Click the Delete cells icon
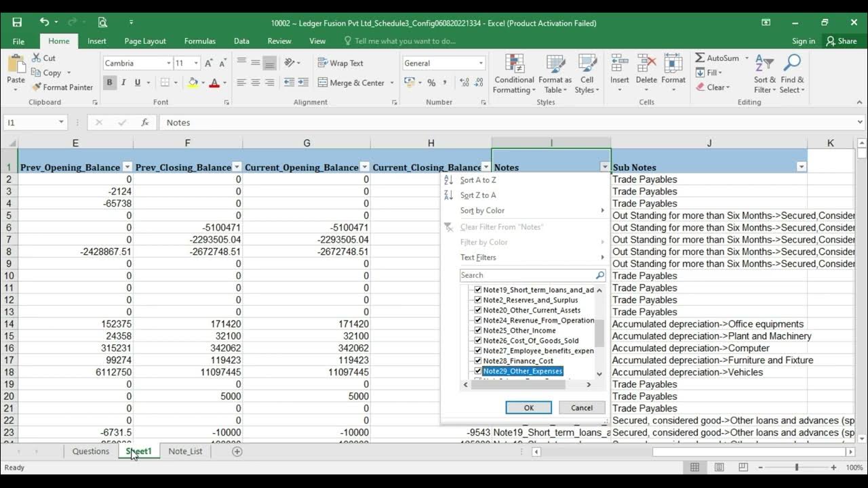The height and width of the screenshot is (488, 868). (x=646, y=64)
